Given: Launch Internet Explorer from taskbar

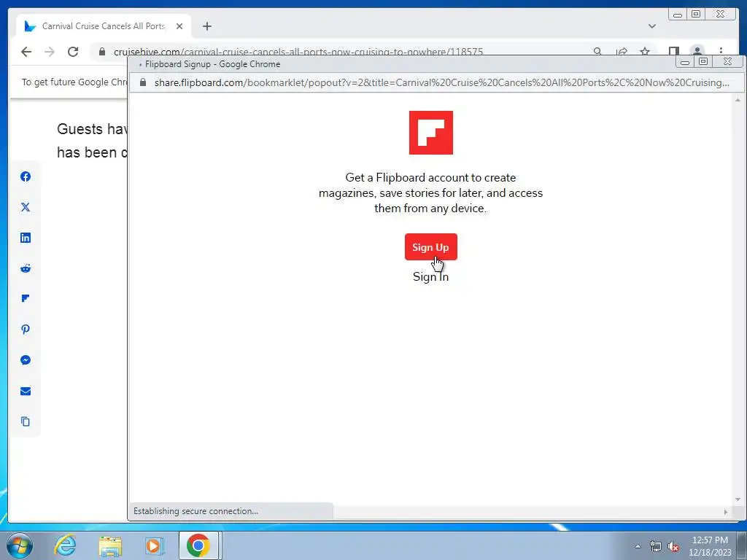Looking at the screenshot, I should tap(65, 545).
